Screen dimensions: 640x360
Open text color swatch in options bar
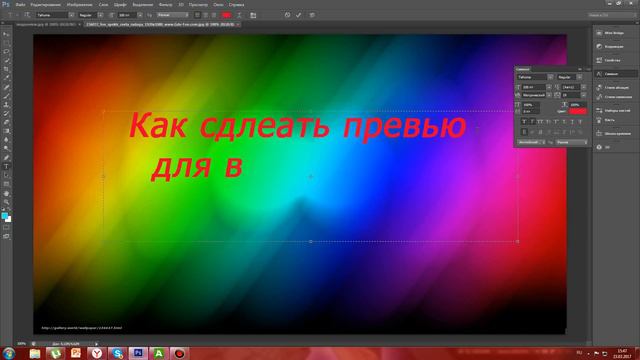226,15
